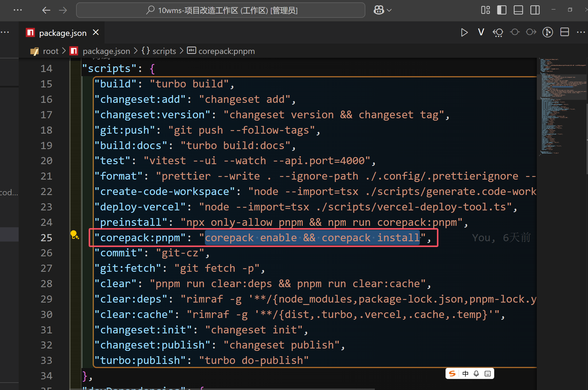Screen dimensions: 588x390
Task: Open the git graph icon
Action: click(x=548, y=32)
